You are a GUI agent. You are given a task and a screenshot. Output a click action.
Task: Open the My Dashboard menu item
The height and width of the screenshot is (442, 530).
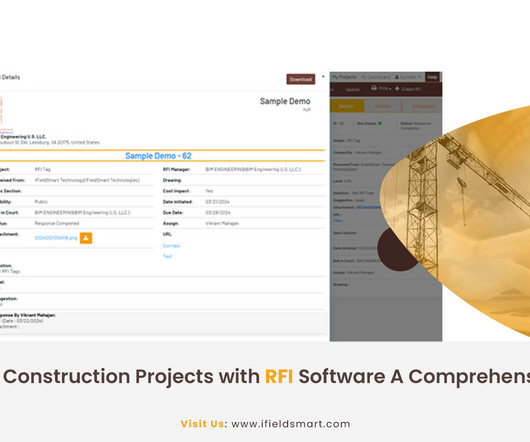point(375,77)
